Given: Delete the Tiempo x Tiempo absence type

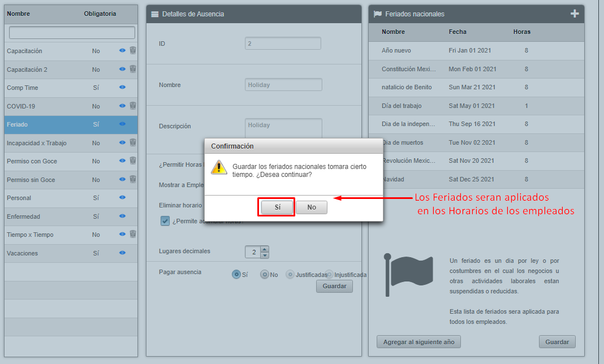Looking at the screenshot, I should [133, 235].
